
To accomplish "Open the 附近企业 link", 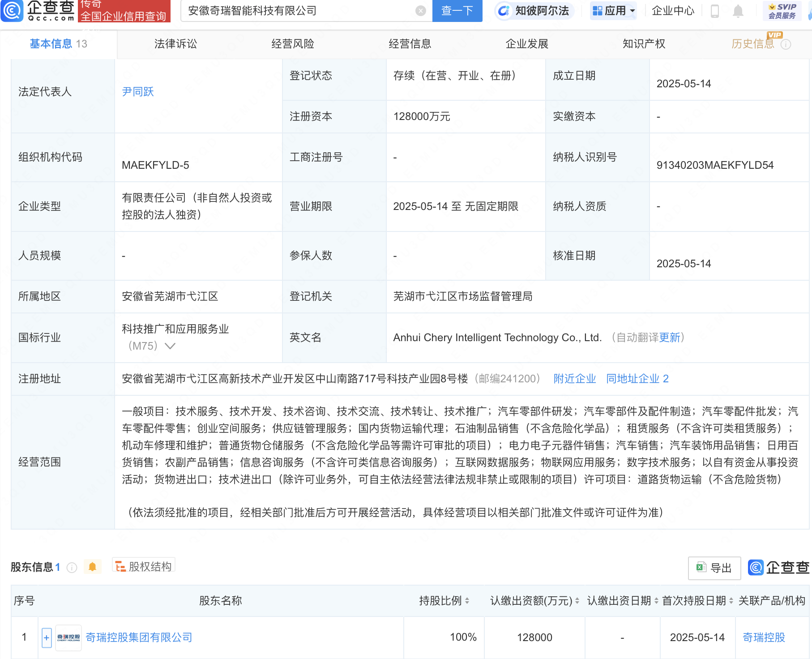I will (x=575, y=379).
